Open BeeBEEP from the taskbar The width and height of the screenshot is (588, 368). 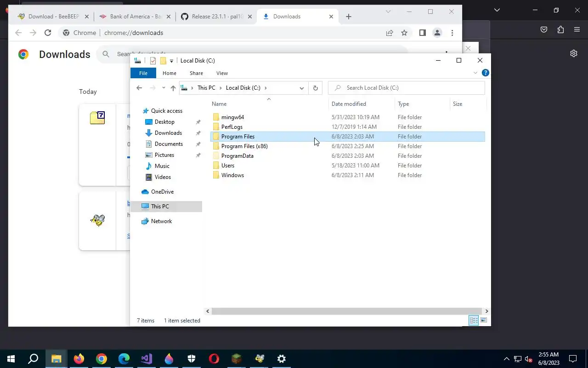click(259, 359)
